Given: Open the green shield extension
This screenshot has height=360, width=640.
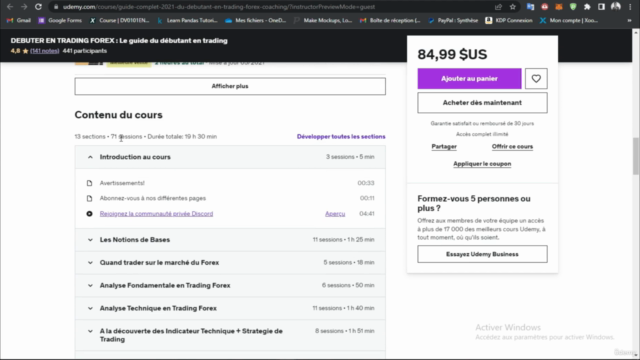Looking at the screenshot, I should [x=573, y=7].
